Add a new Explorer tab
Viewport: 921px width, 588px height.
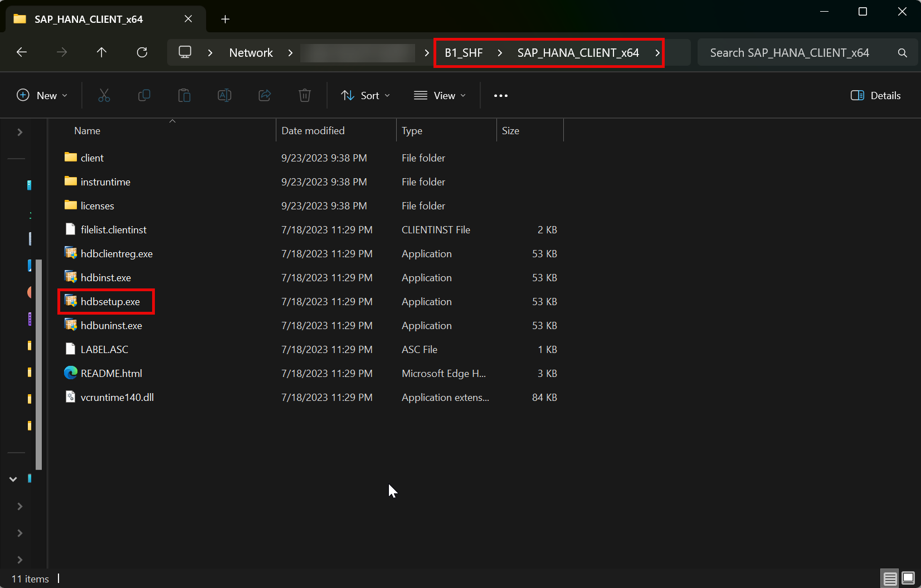click(x=225, y=19)
